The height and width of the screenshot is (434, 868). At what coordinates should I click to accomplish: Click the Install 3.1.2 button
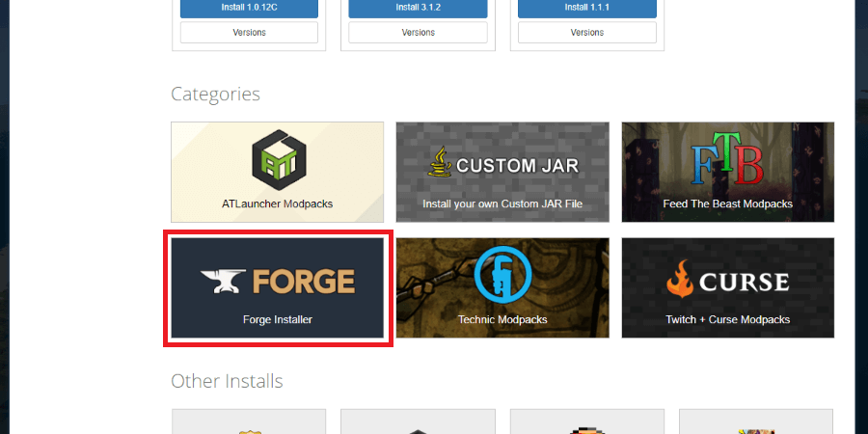click(x=418, y=9)
